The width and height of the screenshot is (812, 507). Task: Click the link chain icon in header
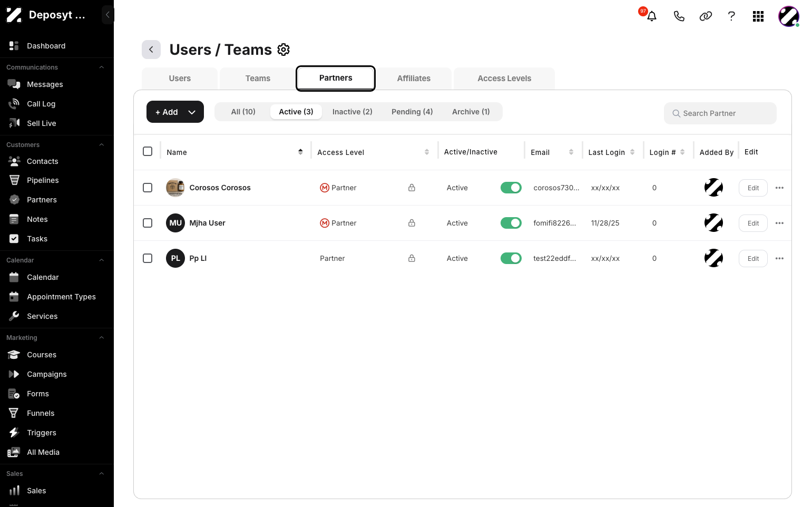click(706, 16)
